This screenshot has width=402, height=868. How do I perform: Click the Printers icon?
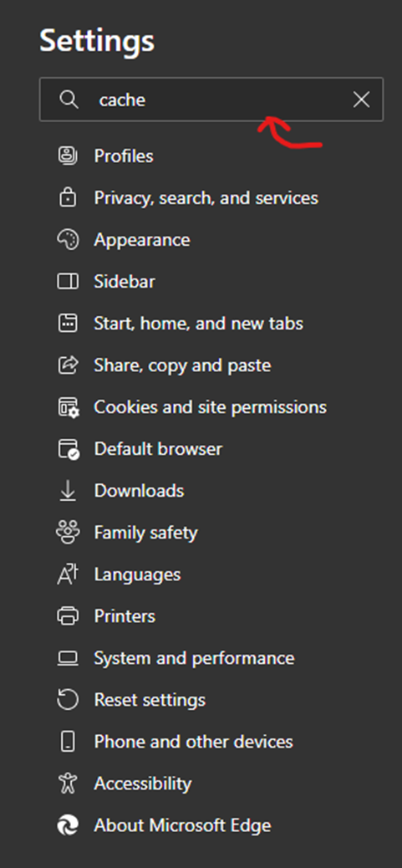coord(68,616)
